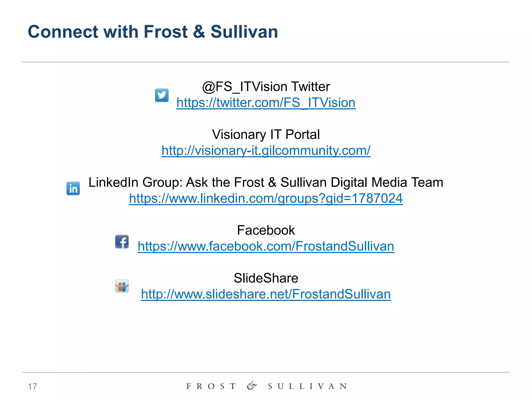Click the ampersand in the footer logo
This screenshot has height=399, width=532.
coord(251,386)
